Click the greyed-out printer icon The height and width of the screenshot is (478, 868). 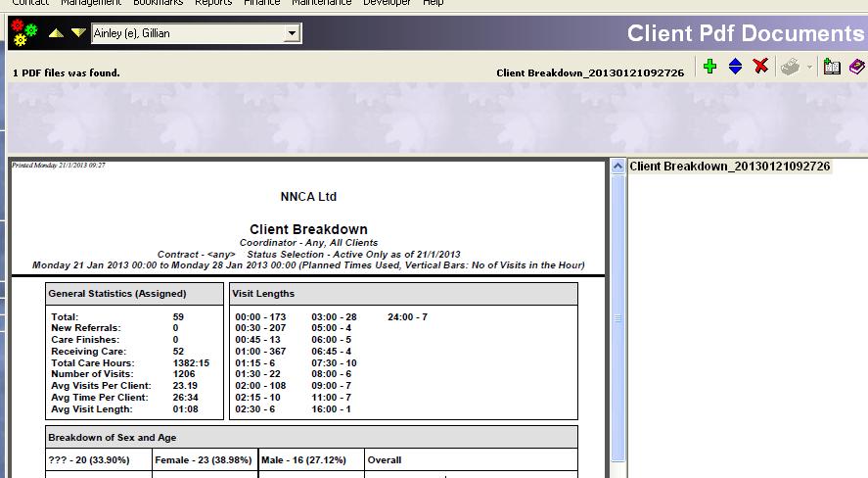790,67
